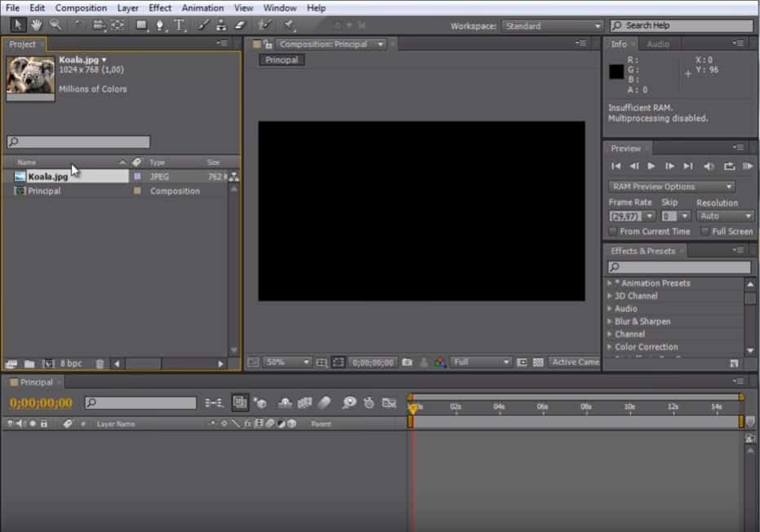Screen dimensions: 760x532
Task: Select the Brush tool
Action: coord(204,24)
